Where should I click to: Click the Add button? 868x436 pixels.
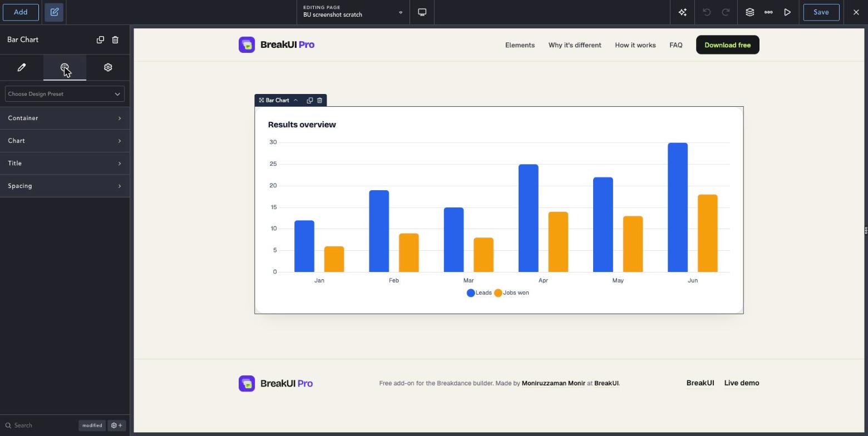[21, 12]
